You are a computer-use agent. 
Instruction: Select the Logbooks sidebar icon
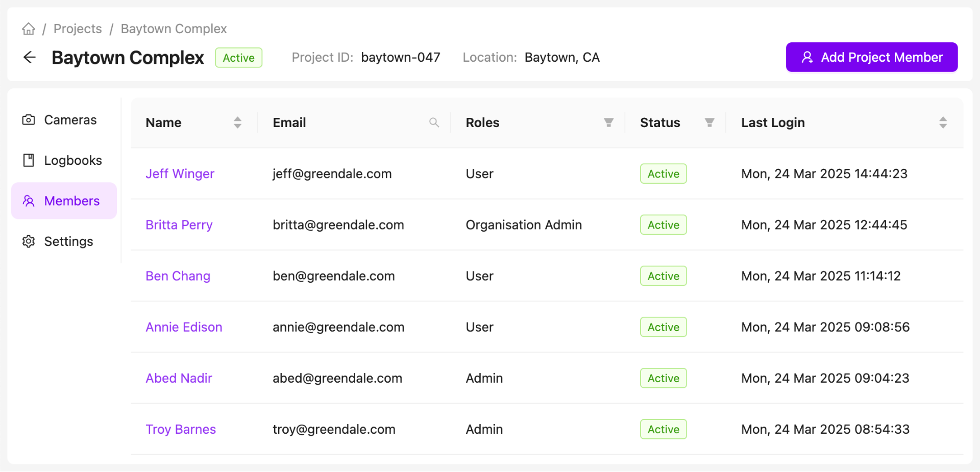point(29,160)
